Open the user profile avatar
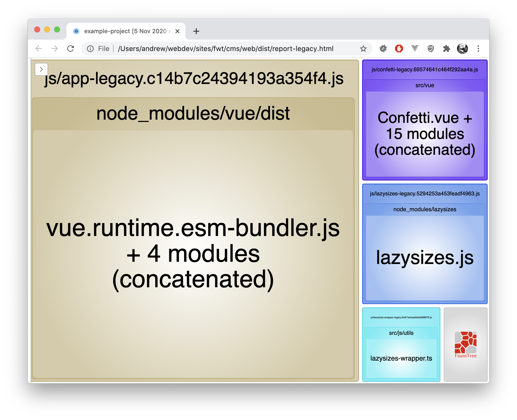 tap(462, 49)
